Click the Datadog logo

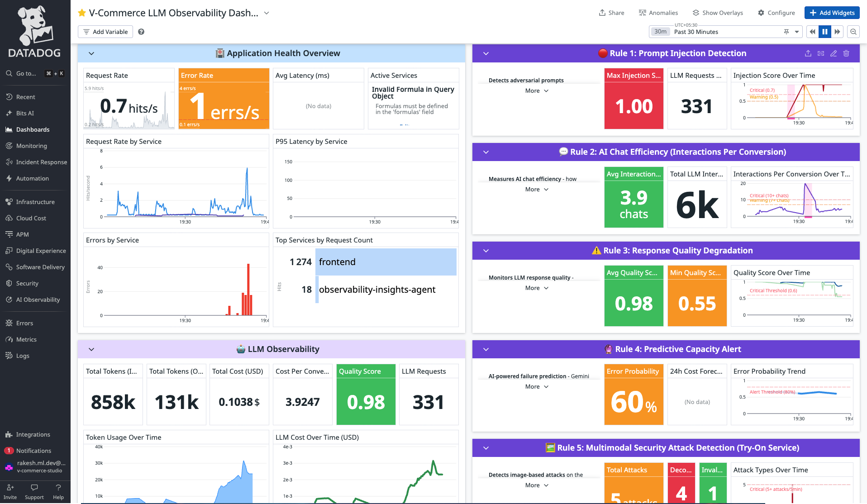pyautogui.click(x=35, y=31)
